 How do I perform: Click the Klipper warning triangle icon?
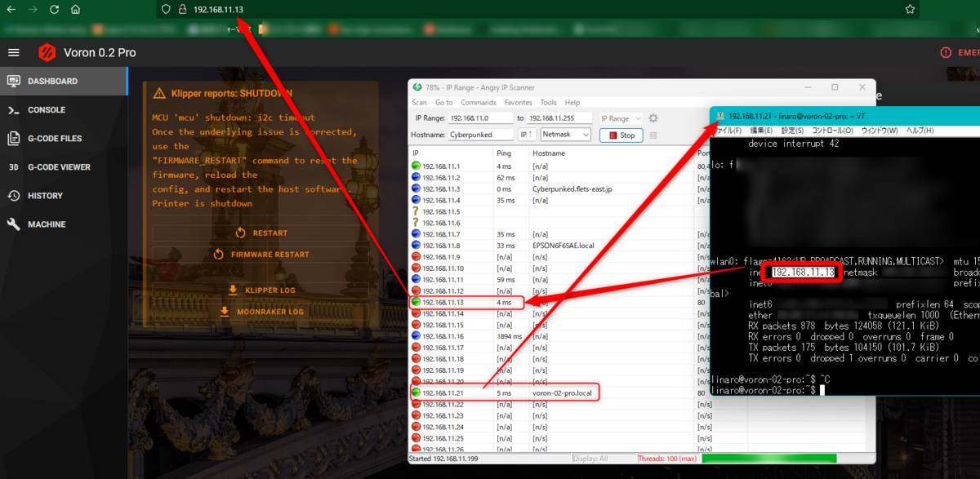click(x=158, y=94)
